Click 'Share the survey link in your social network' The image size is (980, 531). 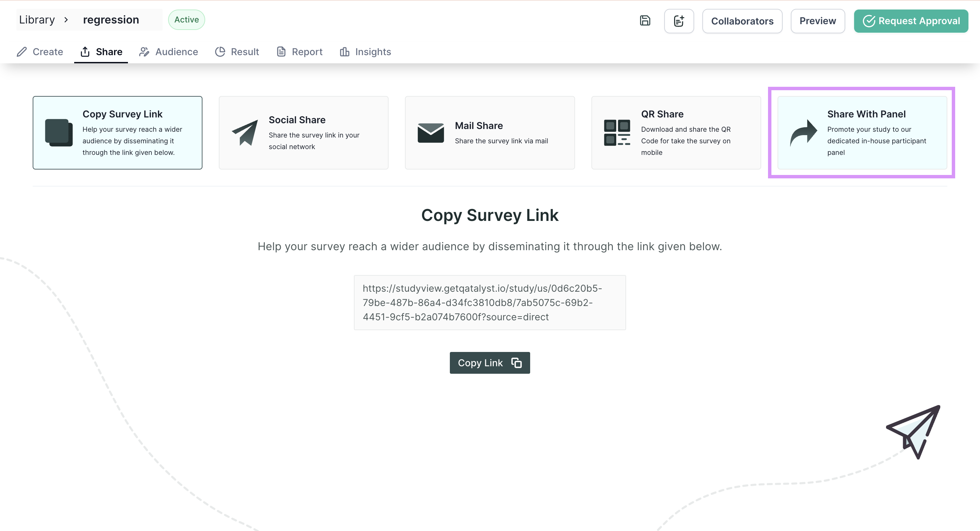coord(314,141)
